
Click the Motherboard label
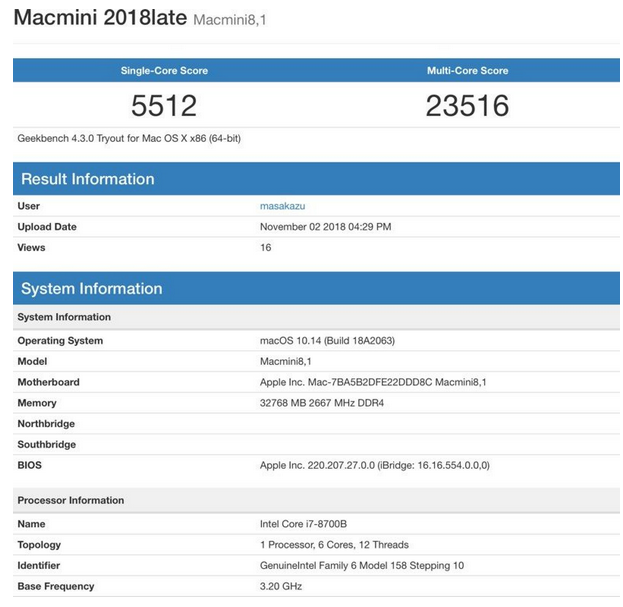48,382
